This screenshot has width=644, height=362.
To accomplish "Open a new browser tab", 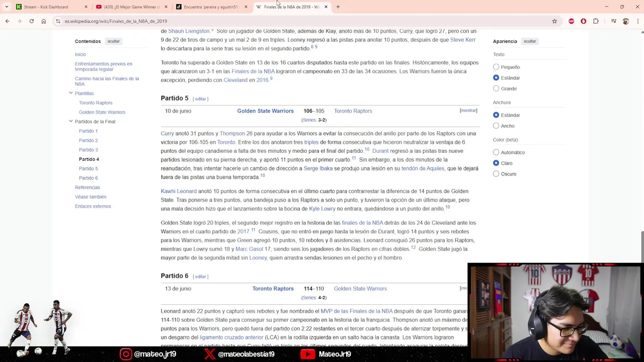I will [338, 7].
